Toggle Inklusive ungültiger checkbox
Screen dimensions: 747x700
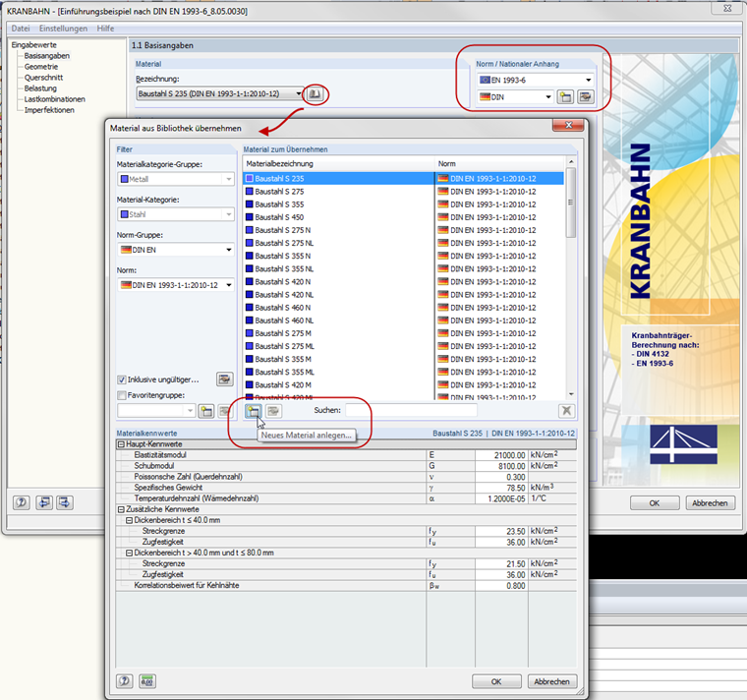[122, 379]
